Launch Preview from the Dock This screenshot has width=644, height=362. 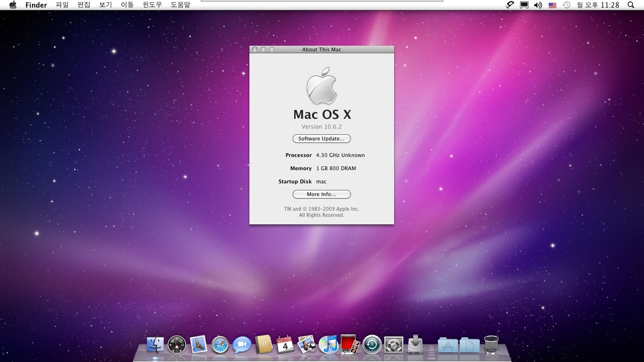pyautogui.click(x=307, y=345)
